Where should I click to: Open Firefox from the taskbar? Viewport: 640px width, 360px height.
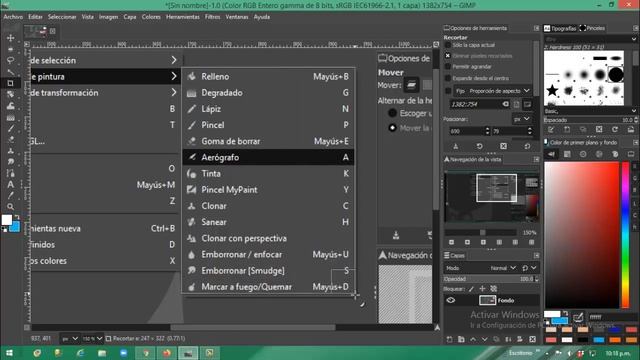pos(167,353)
